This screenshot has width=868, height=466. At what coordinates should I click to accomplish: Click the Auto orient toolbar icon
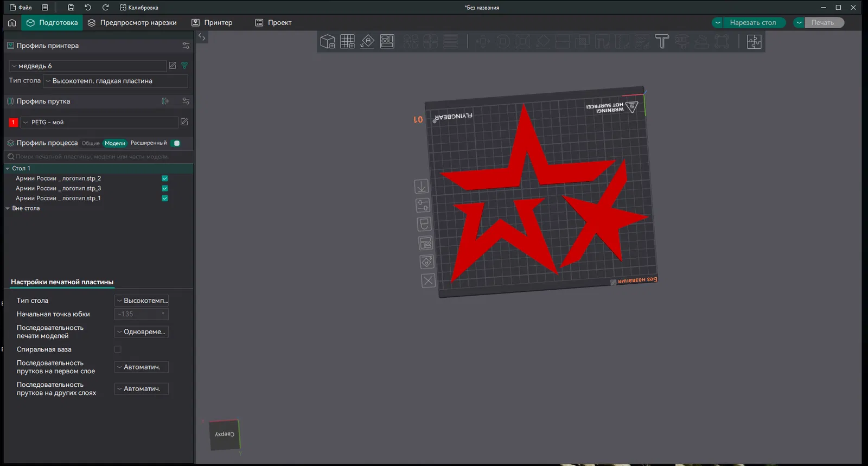tap(367, 42)
